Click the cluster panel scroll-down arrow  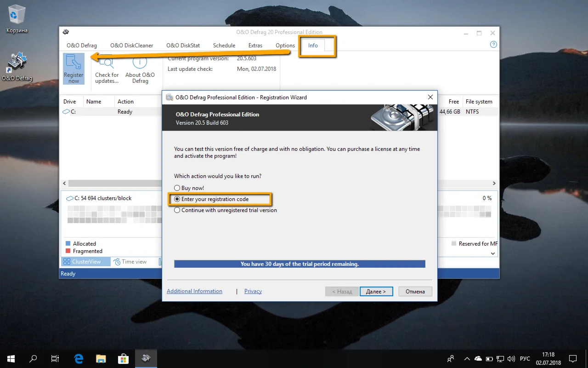[493, 253]
